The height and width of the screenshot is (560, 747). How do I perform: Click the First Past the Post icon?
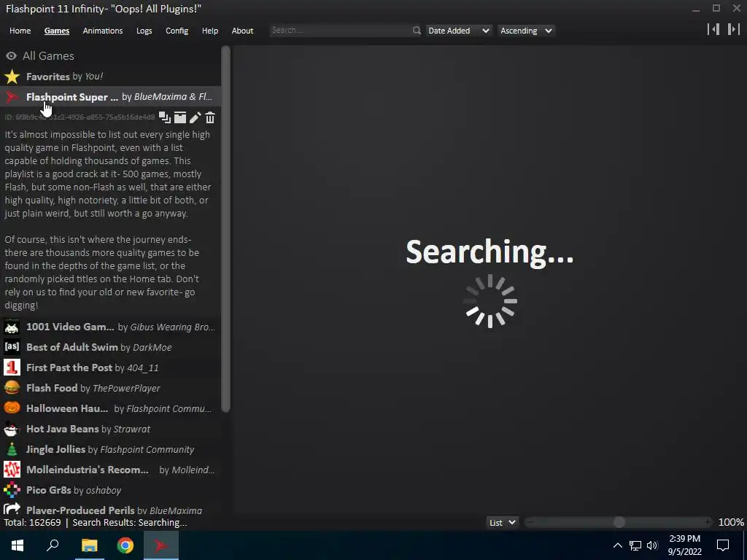[x=12, y=367]
